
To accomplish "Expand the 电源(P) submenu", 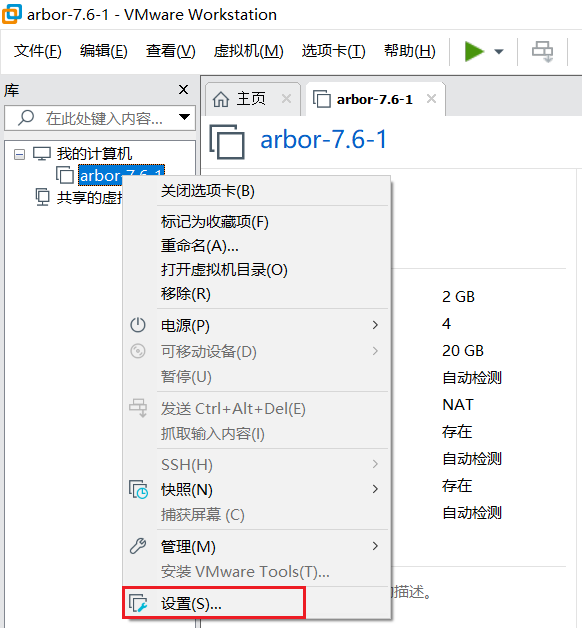I will [257, 325].
